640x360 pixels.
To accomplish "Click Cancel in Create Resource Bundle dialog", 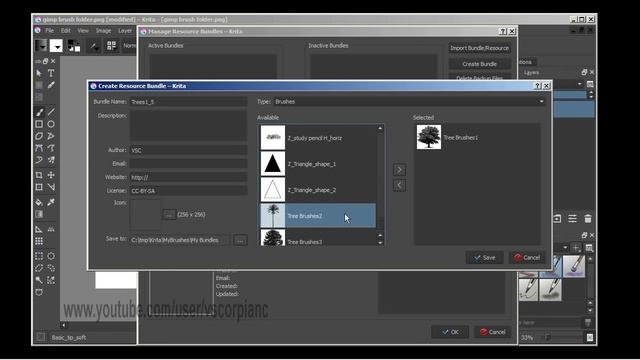I will (x=527, y=258).
